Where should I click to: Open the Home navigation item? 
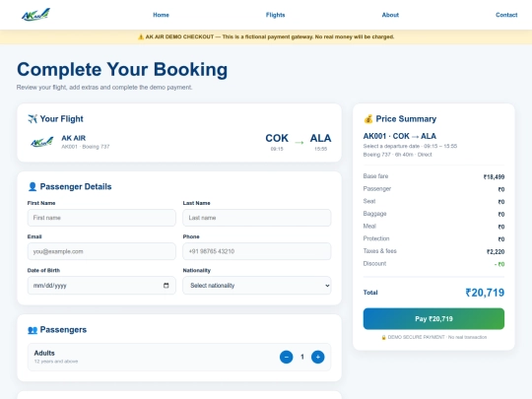click(161, 15)
